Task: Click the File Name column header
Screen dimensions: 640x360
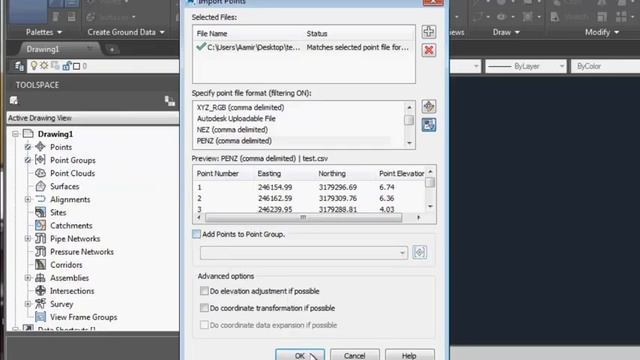Action: pos(212,33)
